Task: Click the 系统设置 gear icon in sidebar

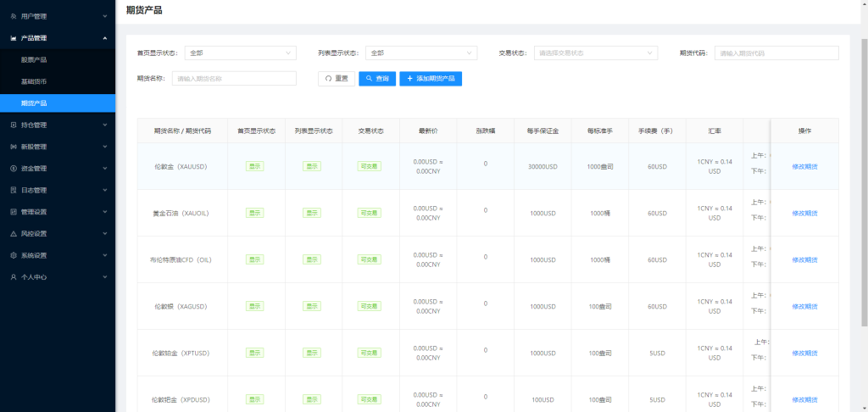Action: (14, 255)
